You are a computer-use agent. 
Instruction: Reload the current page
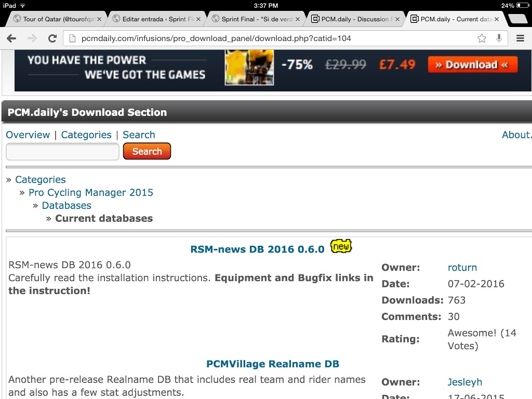tap(52, 38)
